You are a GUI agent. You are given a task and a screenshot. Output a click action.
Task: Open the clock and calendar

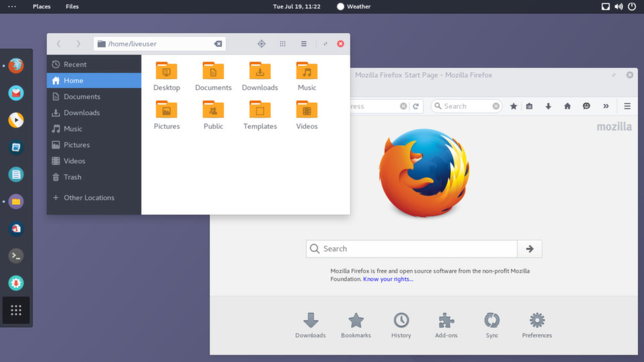(x=297, y=7)
